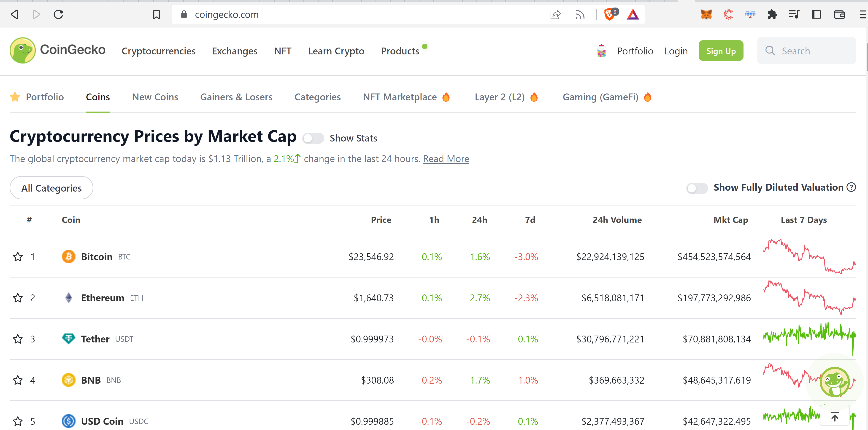Open the Layer 2 (L2) tab
The height and width of the screenshot is (430, 868).
point(506,97)
